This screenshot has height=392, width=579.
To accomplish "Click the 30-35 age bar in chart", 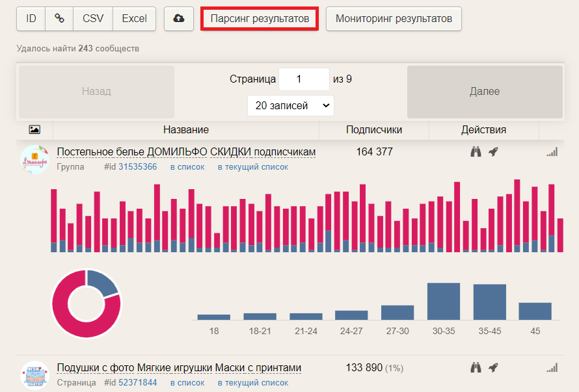I will (x=443, y=299).
